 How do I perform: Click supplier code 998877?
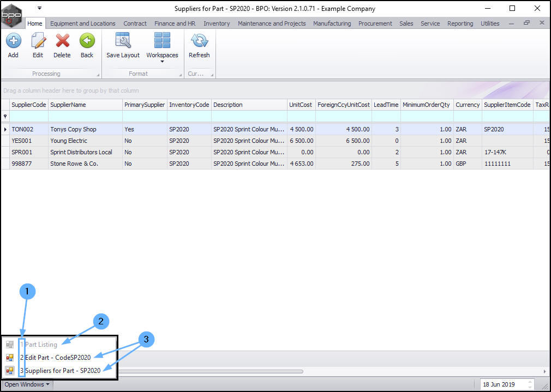tap(21, 164)
